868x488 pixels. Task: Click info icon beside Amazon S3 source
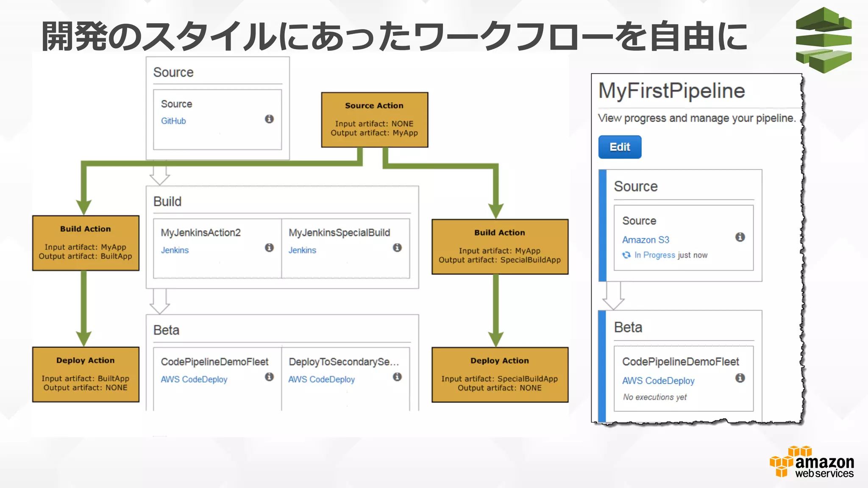click(740, 237)
